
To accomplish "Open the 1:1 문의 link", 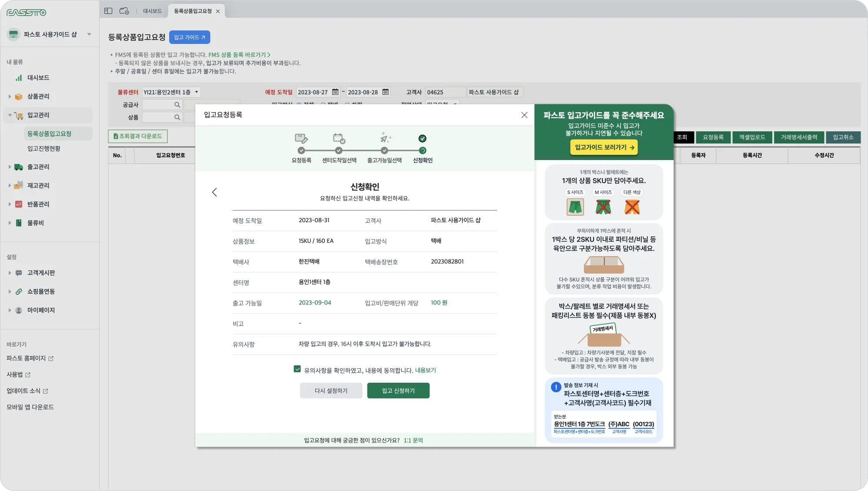I will [x=413, y=440].
